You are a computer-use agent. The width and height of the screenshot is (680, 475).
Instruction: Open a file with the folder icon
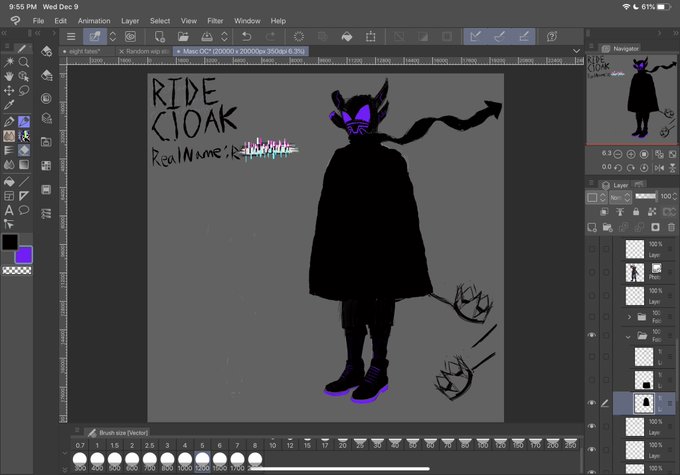tap(183, 36)
